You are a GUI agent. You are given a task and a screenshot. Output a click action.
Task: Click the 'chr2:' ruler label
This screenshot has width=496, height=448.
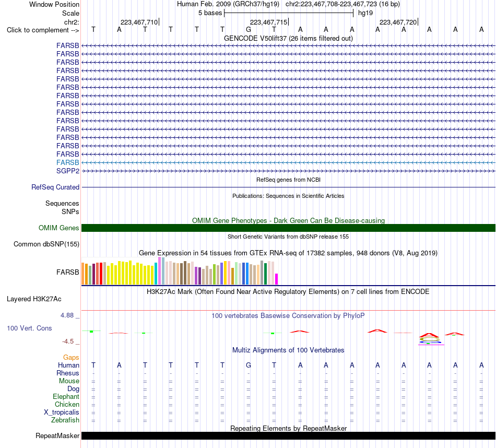point(72,22)
